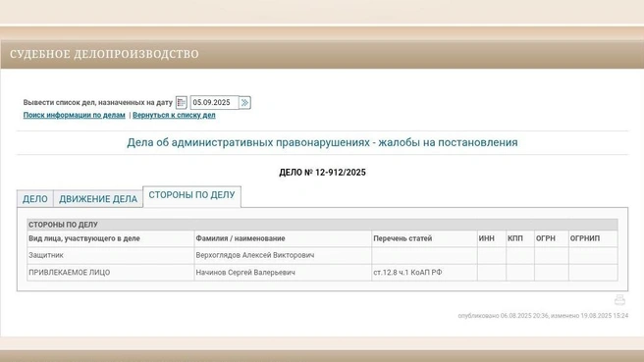Screen dimensions: 644x362
Task: Follow the 'Вернуться к списку дел' link
Action: [x=174, y=115]
